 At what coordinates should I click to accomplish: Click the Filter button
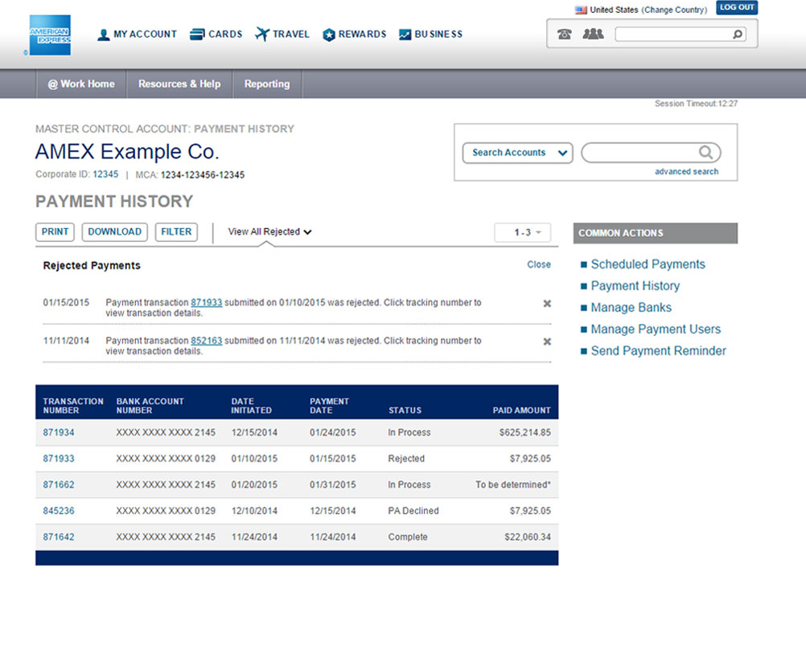coord(176,232)
